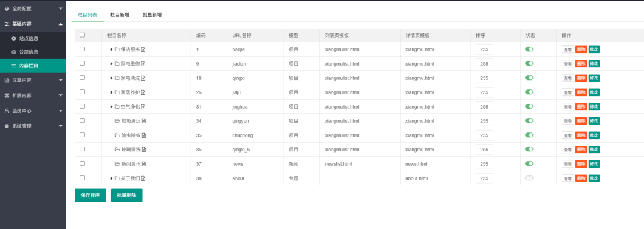
Task: Click page icon after 保洁服务
Action: pyautogui.click(x=144, y=49)
